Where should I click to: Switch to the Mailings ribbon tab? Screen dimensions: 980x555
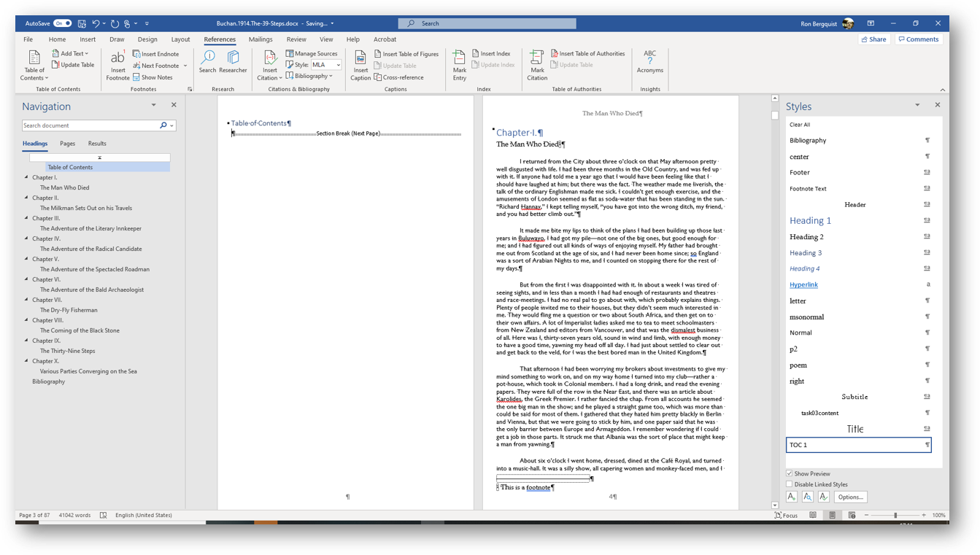(260, 39)
